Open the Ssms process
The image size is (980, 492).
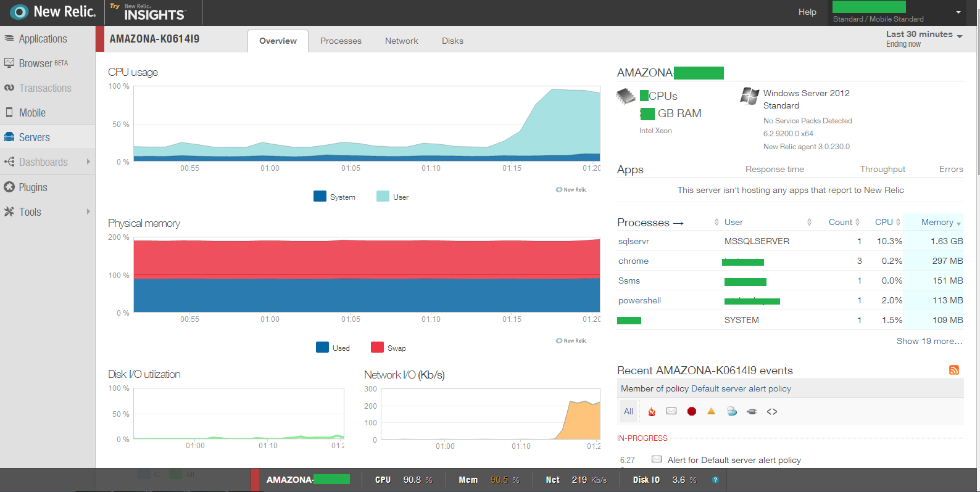click(x=629, y=281)
